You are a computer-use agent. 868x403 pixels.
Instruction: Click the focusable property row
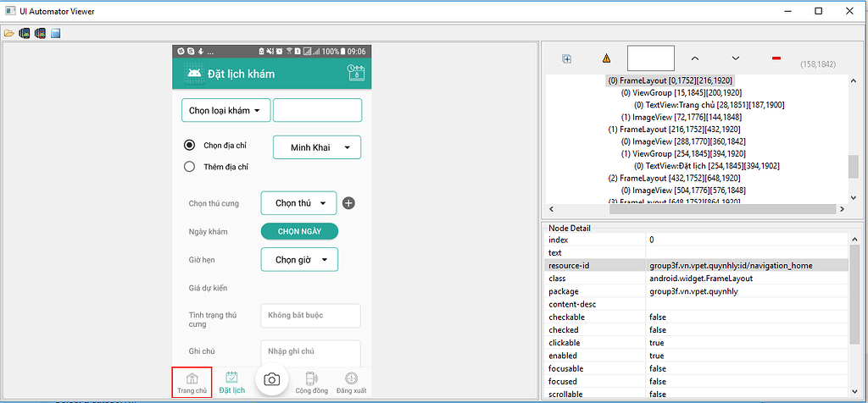[x=696, y=368]
